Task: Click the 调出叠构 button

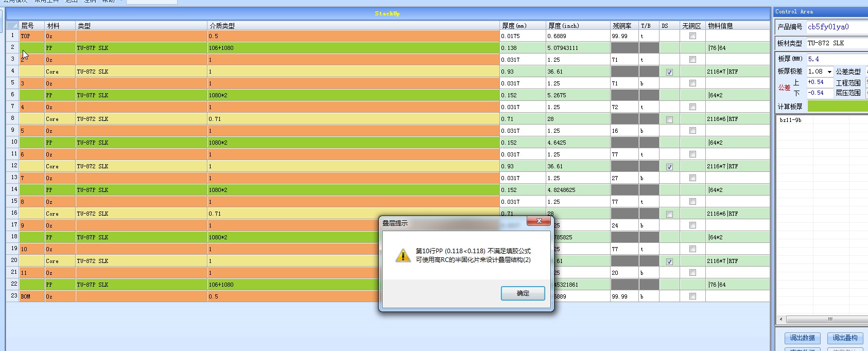Action: [x=845, y=338]
